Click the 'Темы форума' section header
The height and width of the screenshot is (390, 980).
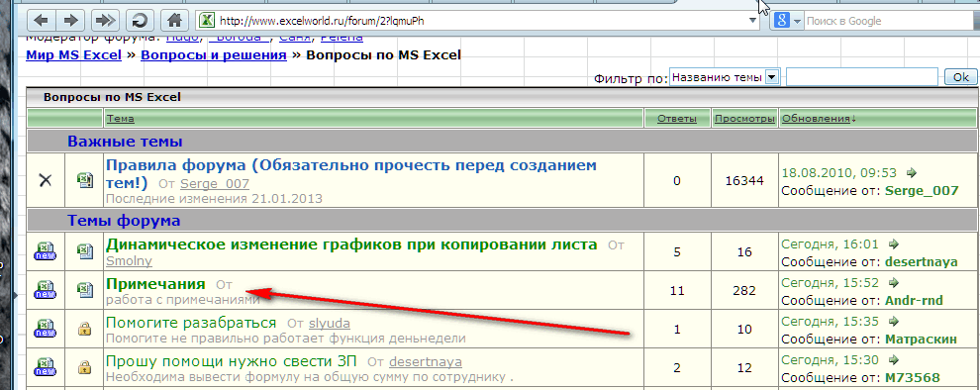(x=124, y=221)
